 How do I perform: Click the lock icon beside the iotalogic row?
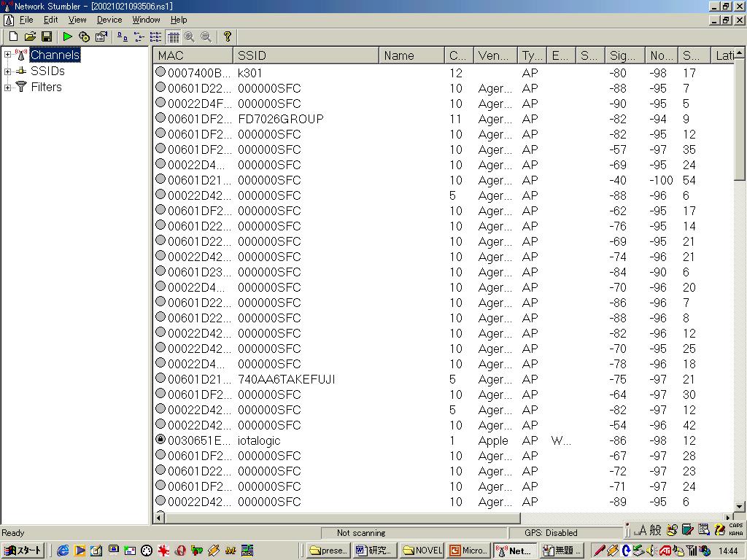(160, 440)
